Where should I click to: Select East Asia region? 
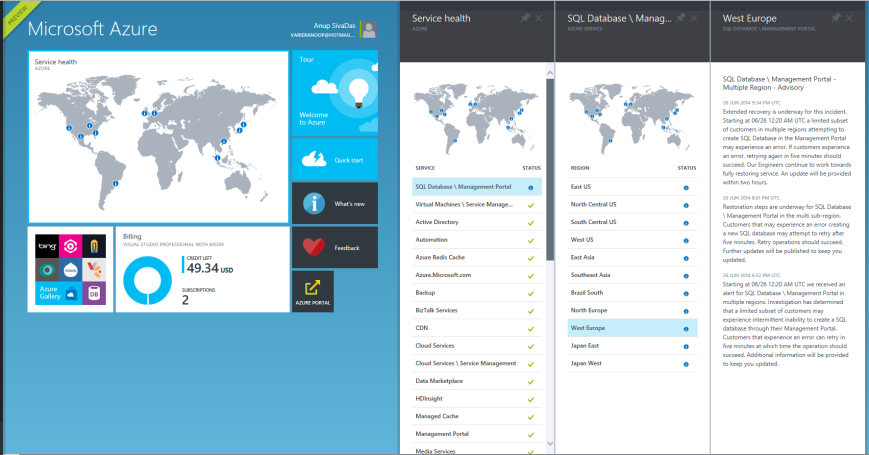632,257
